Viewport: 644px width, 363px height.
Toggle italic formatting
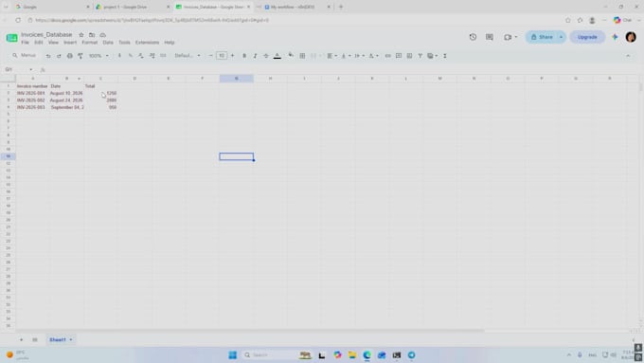[255, 56]
